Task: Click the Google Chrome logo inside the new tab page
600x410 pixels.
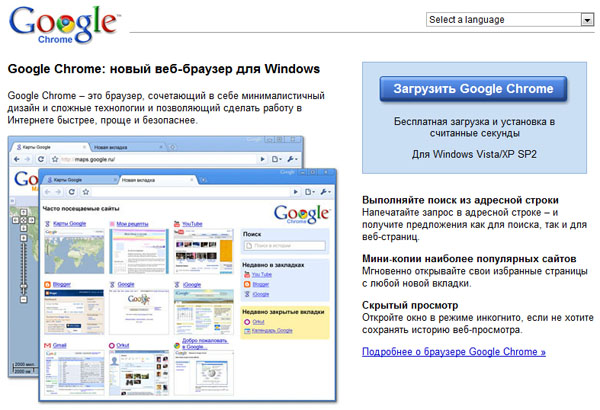Action: point(301,214)
